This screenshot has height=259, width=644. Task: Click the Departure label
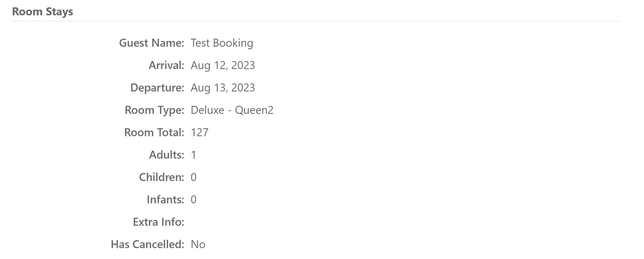(x=157, y=88)
